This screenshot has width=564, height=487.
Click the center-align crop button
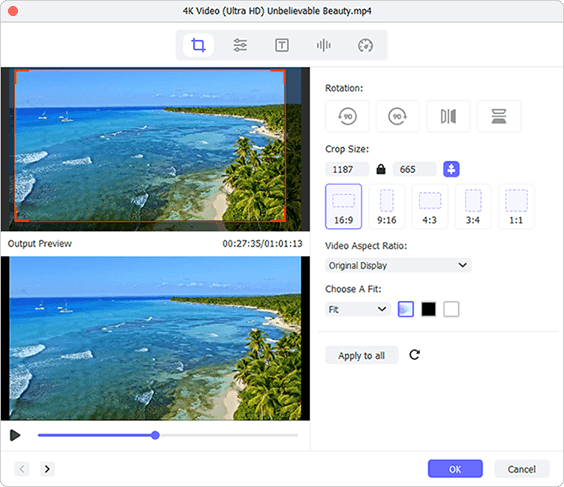coord(451,169)
